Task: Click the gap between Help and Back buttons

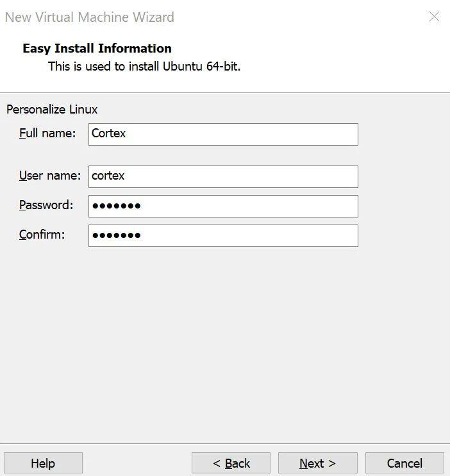Action: tap(137, 463)
